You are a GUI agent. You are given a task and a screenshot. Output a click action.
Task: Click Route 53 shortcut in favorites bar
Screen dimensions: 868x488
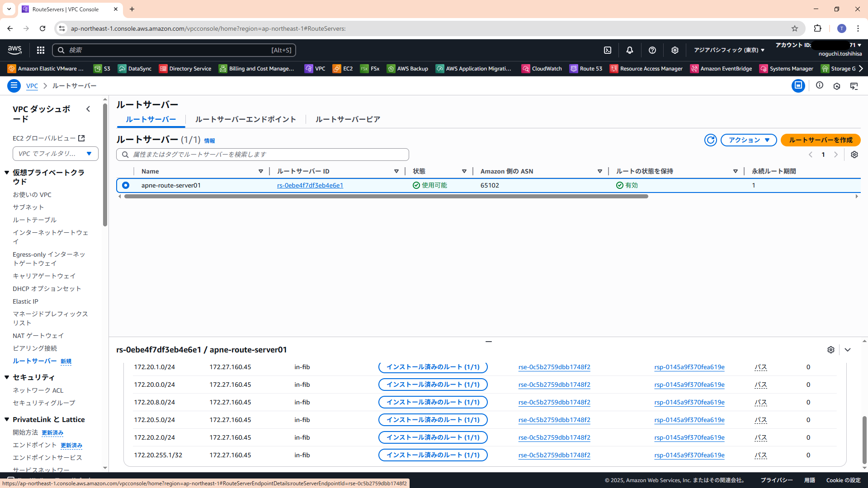tap(586, 69)
